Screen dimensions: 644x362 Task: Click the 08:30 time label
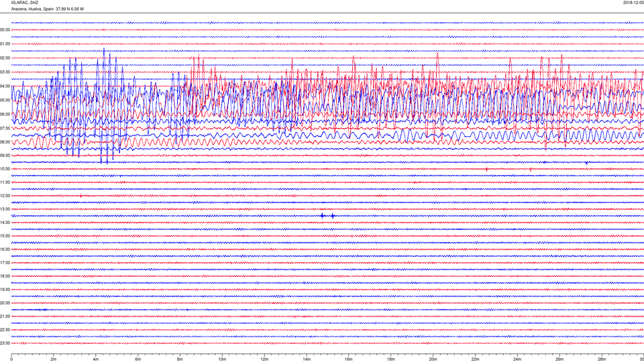coord(5,142)
